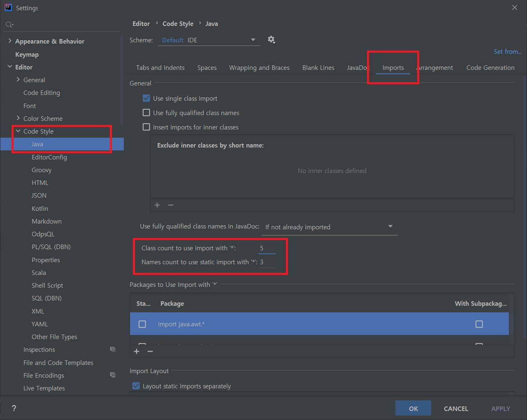Select the import java.awt.* row
Viewport: 527px width, 420px height.
click(319, 324)
